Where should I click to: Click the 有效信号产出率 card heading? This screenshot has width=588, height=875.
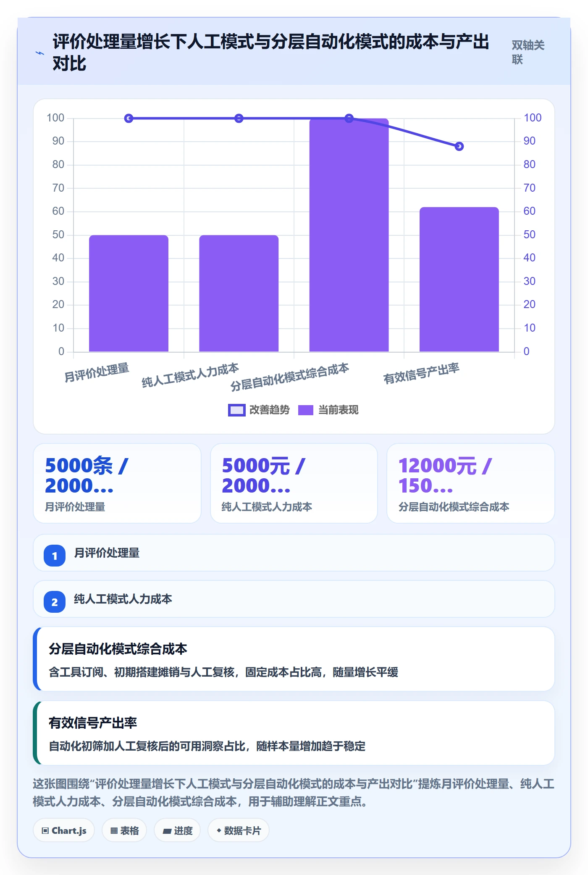pos(93,723)
